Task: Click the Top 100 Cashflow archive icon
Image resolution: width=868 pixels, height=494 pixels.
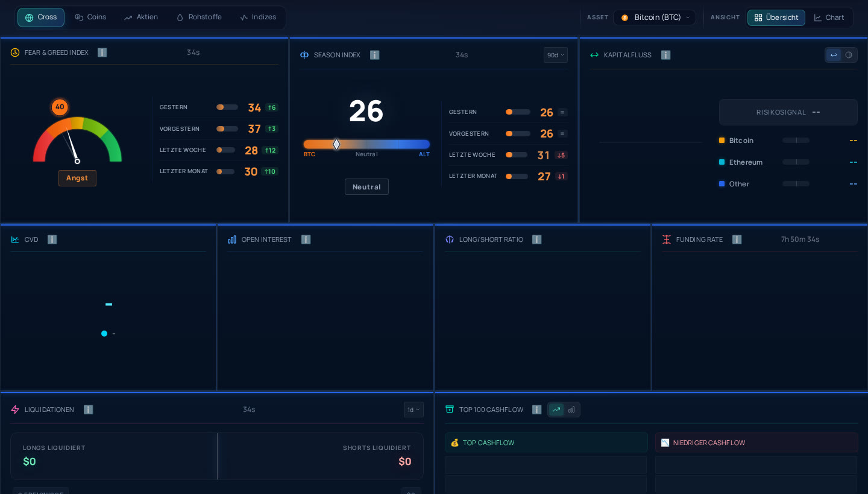Action: click(450, 409)
